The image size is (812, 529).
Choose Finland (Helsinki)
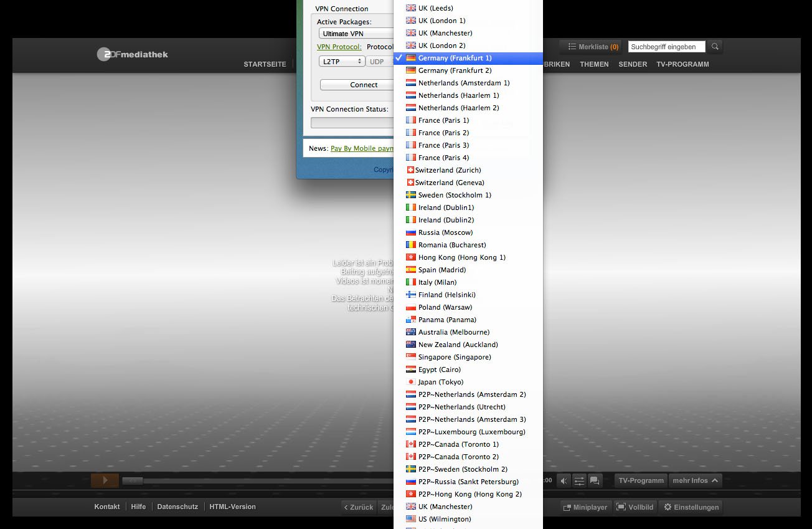[468, 295]
